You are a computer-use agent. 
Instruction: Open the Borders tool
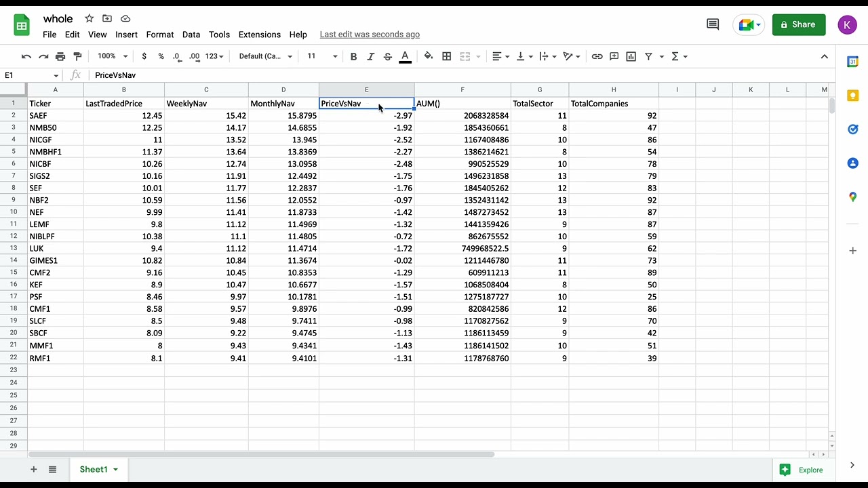(447, 56)
